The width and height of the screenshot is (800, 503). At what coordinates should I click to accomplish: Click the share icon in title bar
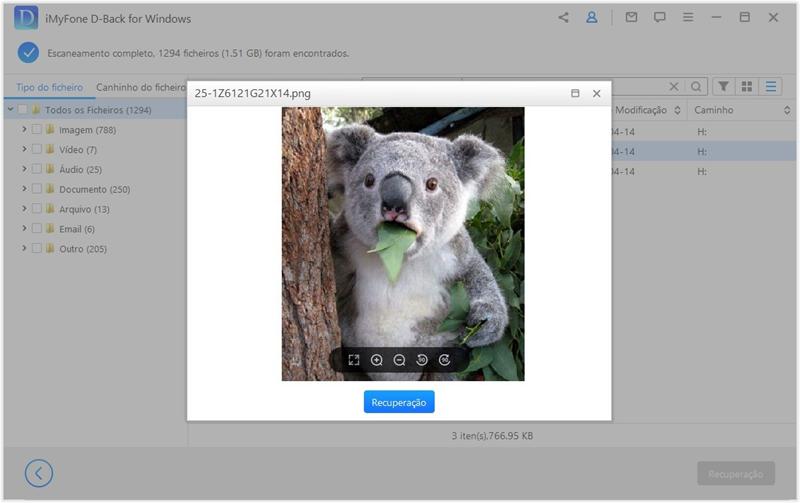pyautogui.click(x=564, y=18)
